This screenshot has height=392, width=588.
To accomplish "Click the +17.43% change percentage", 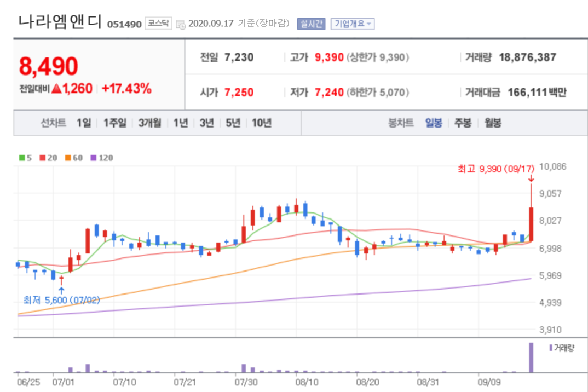I will click(126, 89).
